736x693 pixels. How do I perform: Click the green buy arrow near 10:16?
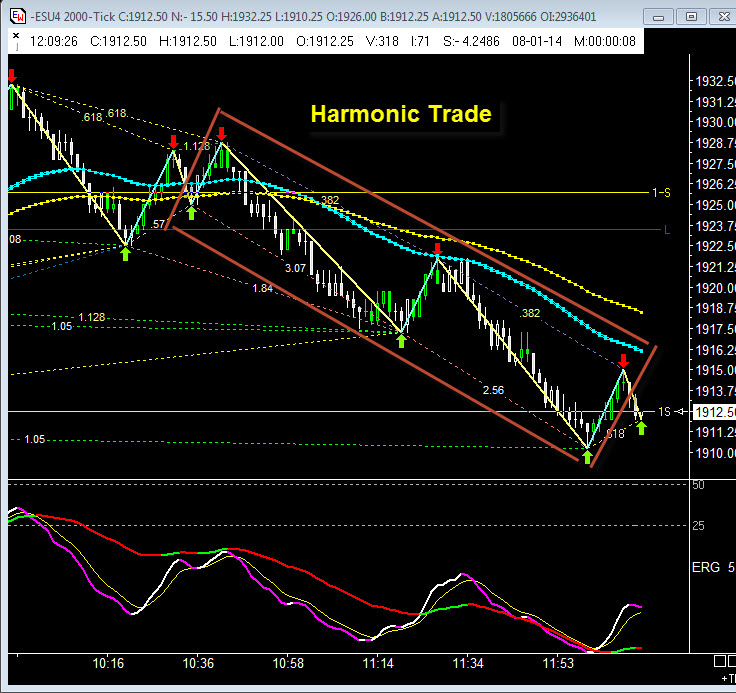point(125,254)
